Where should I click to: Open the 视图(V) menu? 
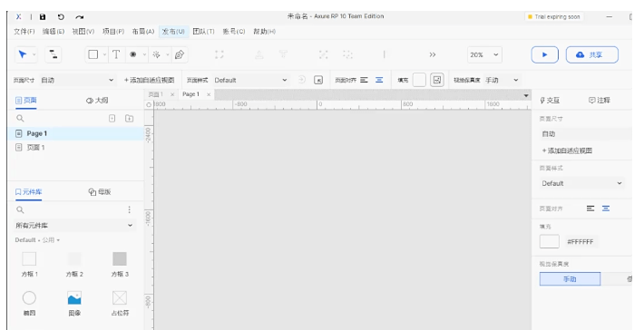[83, 31]
